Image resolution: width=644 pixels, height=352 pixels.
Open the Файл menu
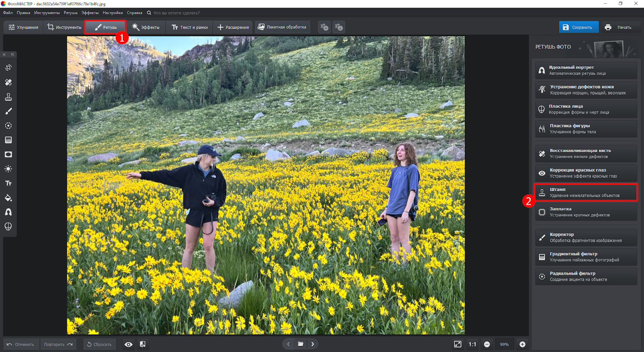coord(8,13)
